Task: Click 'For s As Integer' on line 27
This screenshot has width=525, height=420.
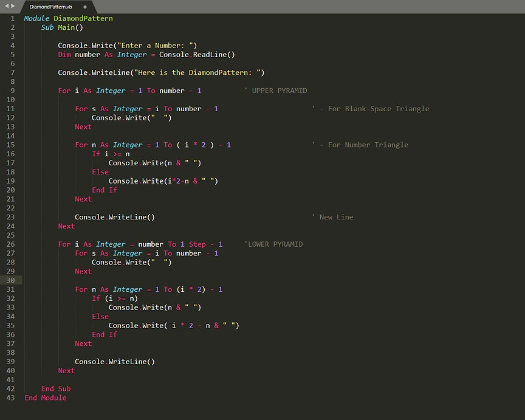Action: coord(109,253)
